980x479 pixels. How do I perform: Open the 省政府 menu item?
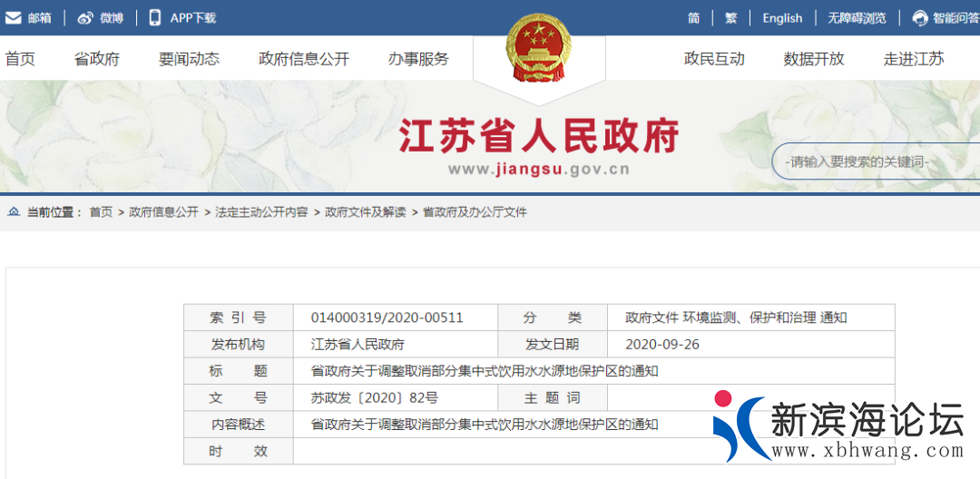(97, 59)
